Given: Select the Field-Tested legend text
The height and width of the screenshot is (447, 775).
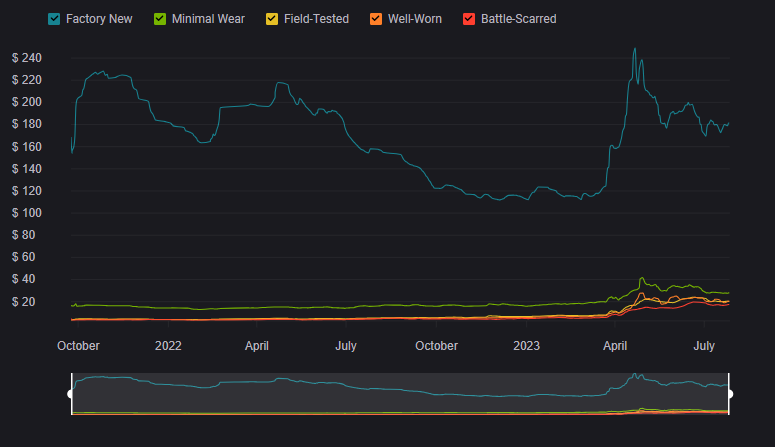Looking at the screenshot, I should pos(315,19).
